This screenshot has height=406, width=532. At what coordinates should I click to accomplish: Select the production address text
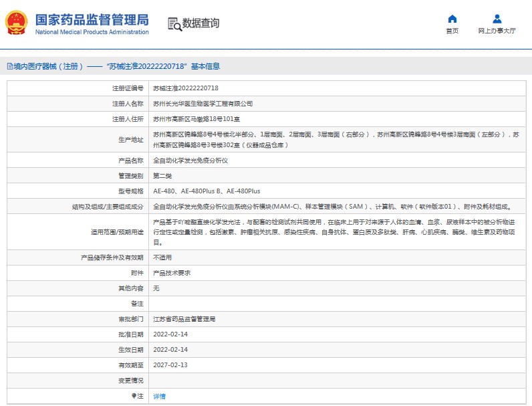pyautogui.click(x=336, y=140)
